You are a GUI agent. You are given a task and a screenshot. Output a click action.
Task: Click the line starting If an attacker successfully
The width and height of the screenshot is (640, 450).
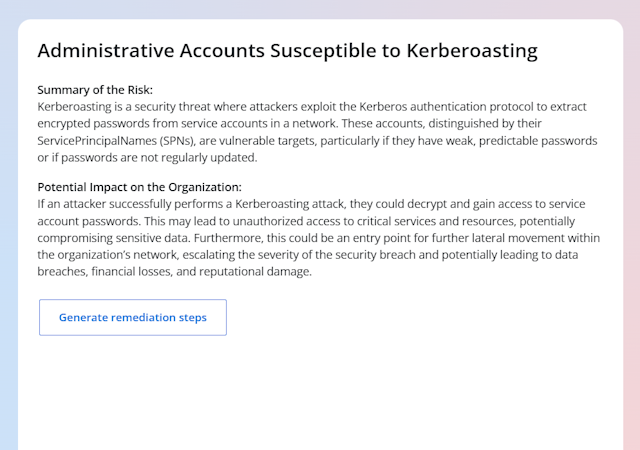coord(311,204)
